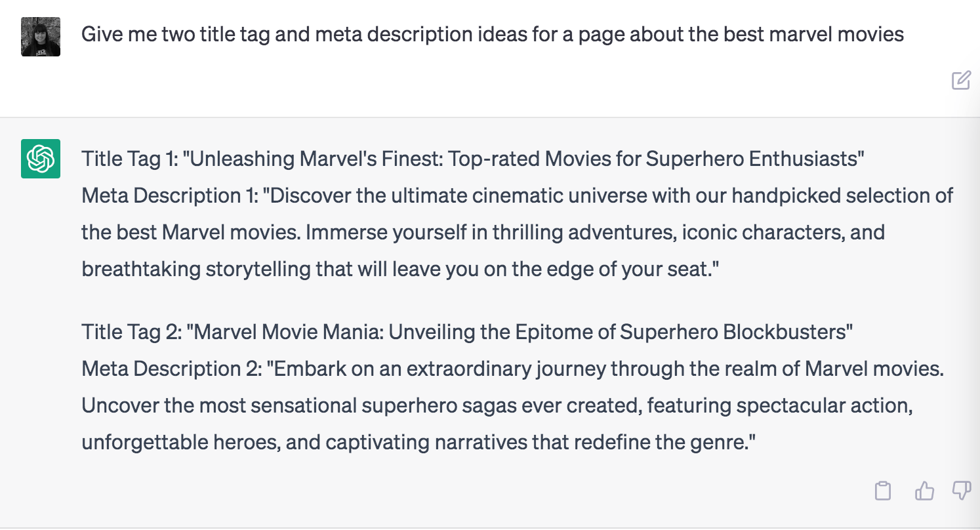Copy the response with the clipboard icon
Viewport: 980px width, 530px height.
[x=883, y=490]
